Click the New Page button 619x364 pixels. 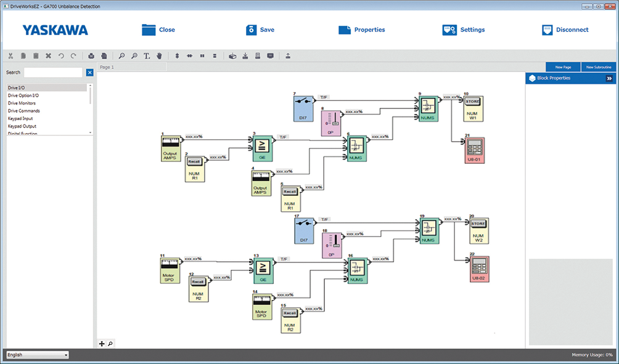(563, 67)
